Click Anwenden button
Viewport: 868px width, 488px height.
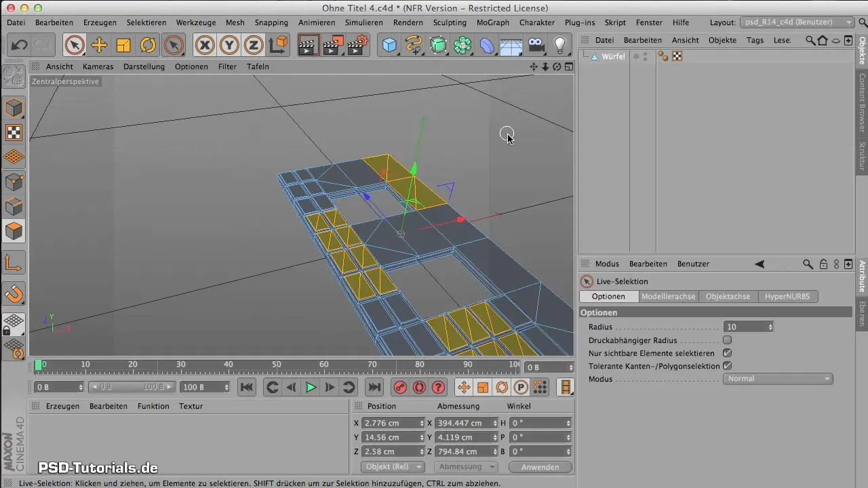pos(540,467)
